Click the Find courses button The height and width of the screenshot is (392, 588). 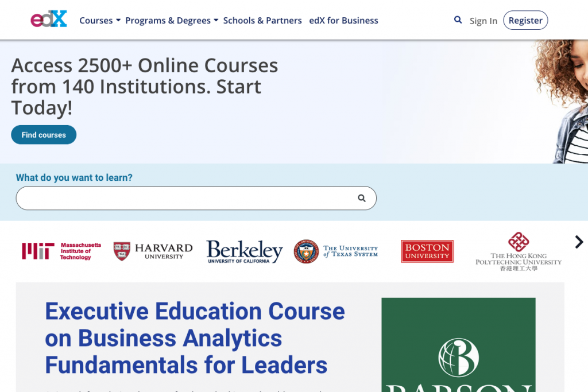[44, 135]
